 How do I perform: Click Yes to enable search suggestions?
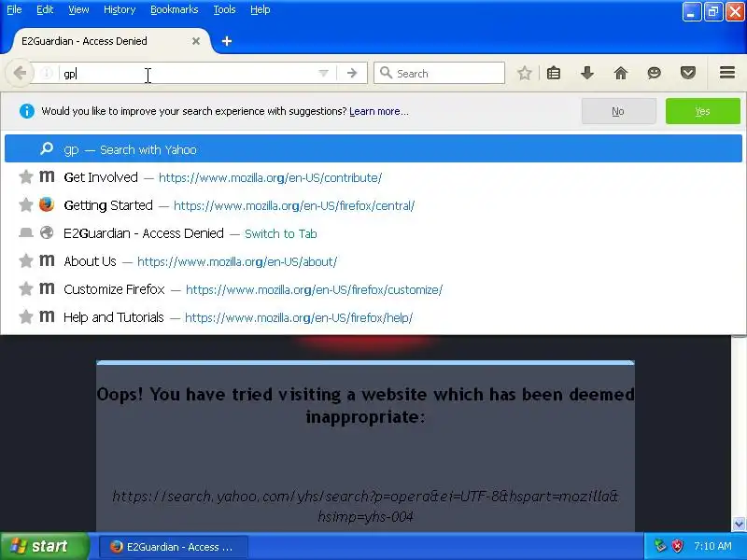coord(703,111)
